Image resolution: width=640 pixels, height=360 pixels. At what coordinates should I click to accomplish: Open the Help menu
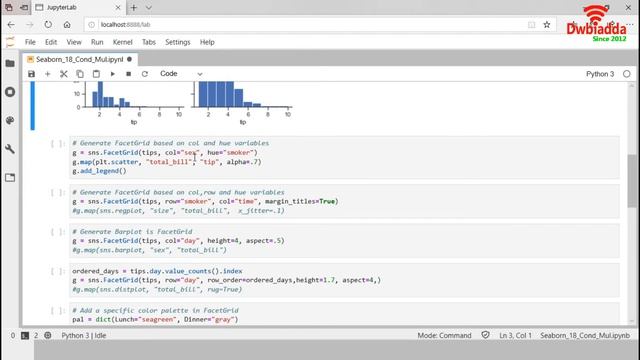(x=207, y=42)
